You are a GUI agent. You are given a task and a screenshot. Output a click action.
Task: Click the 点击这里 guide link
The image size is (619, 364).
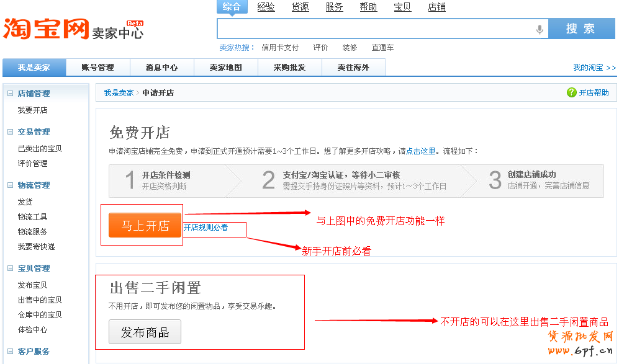tap(420, 151)
